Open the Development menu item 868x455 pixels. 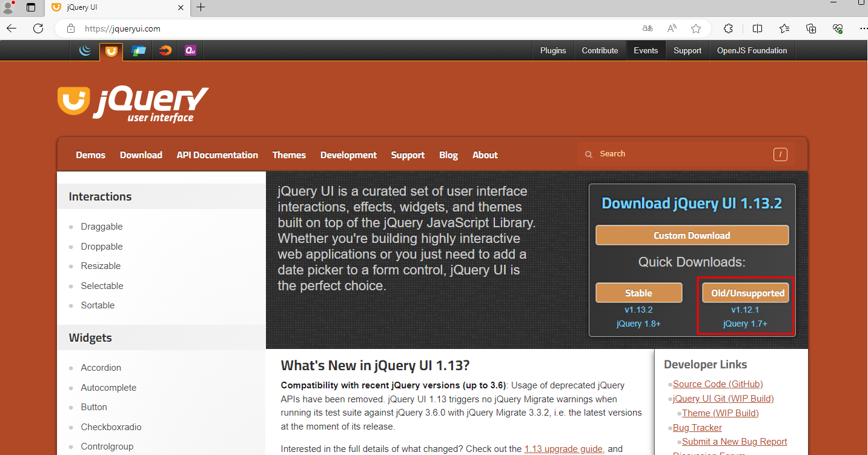348,155
